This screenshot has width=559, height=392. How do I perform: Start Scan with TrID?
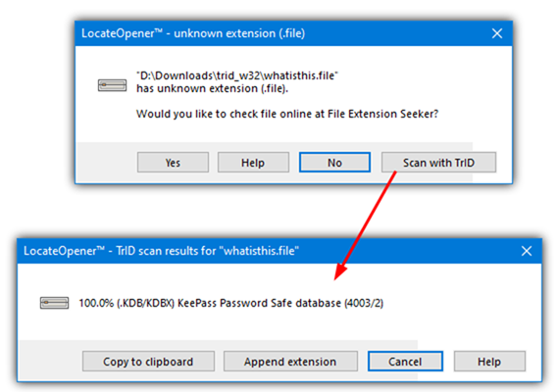[438, 163]
